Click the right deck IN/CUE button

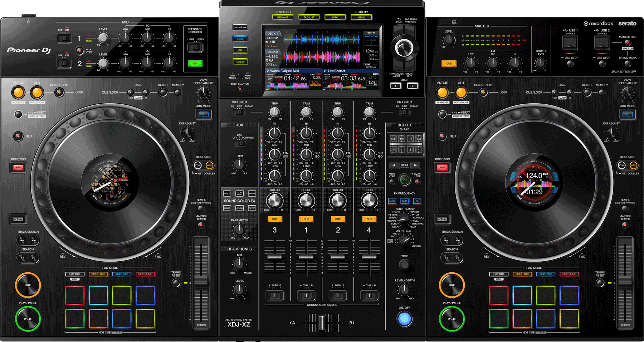[x=442, y=93]
